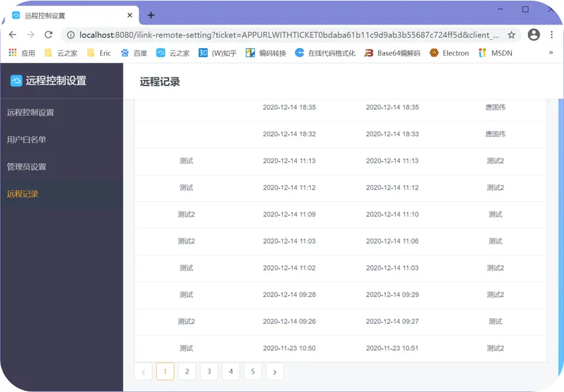Open the first 云之家 folder bookmark
Image resolution: width=564 pixels, height=392 pixels.
click(x=61, y=53)
